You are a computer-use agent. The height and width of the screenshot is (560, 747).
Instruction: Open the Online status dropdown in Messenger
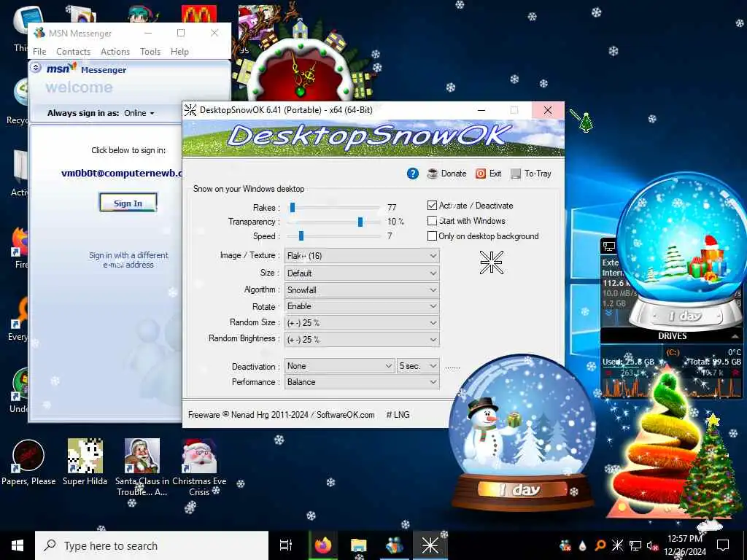point(139,113)
